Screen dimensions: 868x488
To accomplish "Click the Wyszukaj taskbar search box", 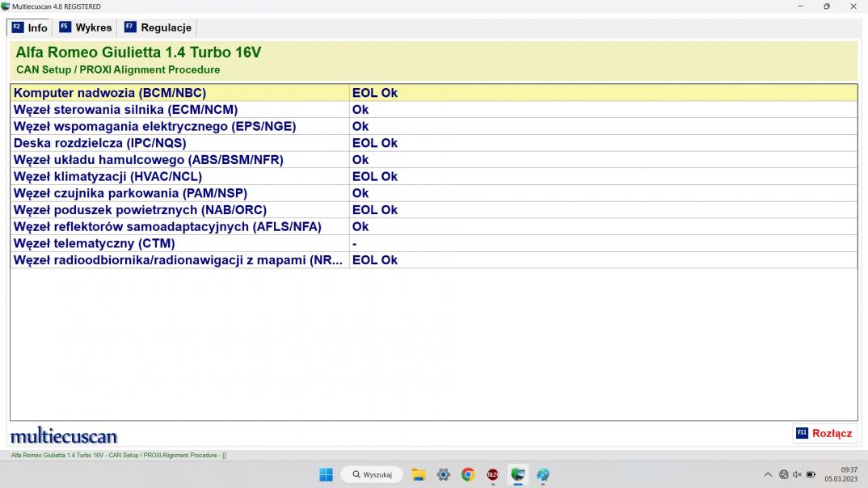I will (372, 475).
